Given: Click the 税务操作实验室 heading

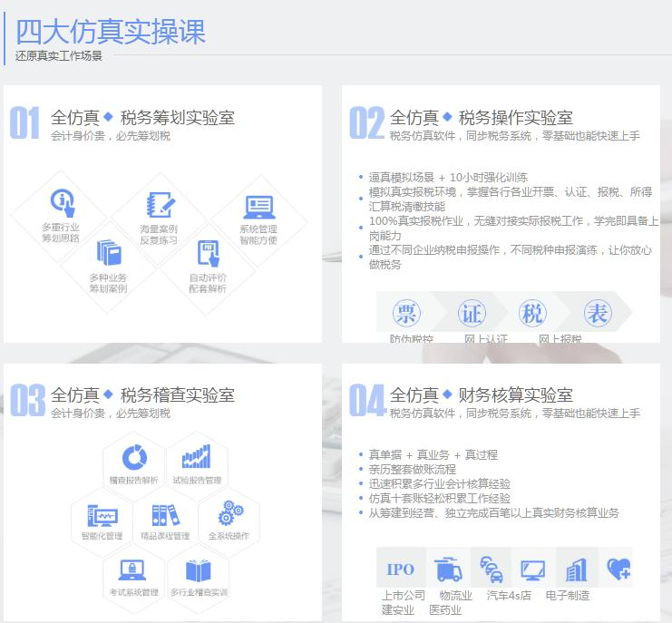Looking at the screenshot, I should 516,117.
